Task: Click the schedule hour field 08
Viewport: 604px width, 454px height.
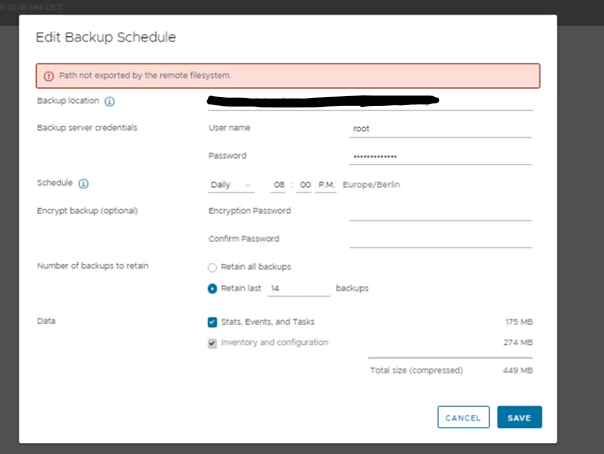Action: pyautogui.click(x=278, y=185)
